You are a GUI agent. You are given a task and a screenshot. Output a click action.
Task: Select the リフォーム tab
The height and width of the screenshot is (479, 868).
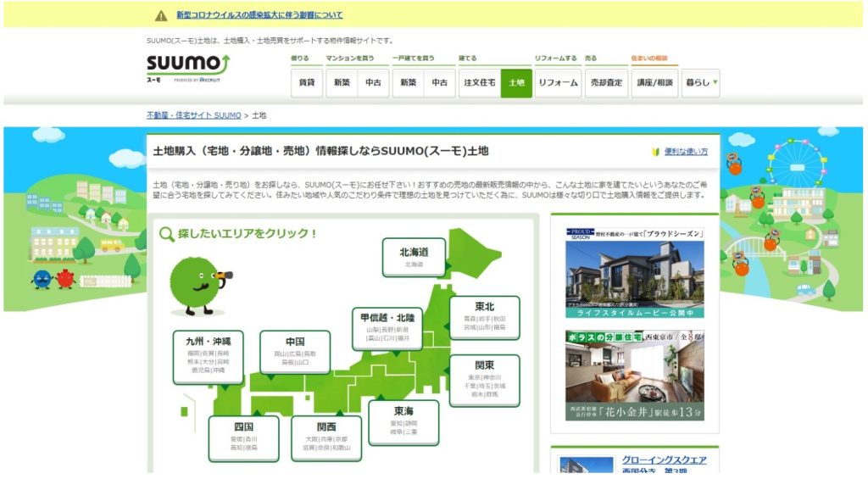[x=558, y=82]
